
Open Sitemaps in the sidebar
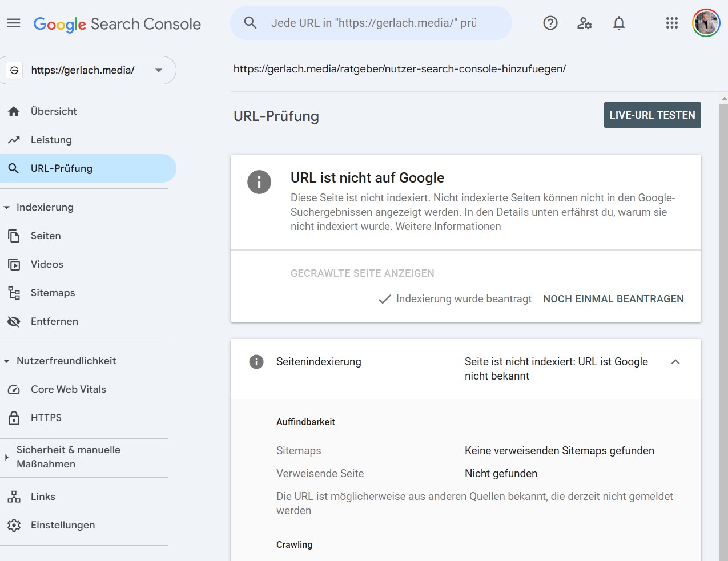(53, 293)
